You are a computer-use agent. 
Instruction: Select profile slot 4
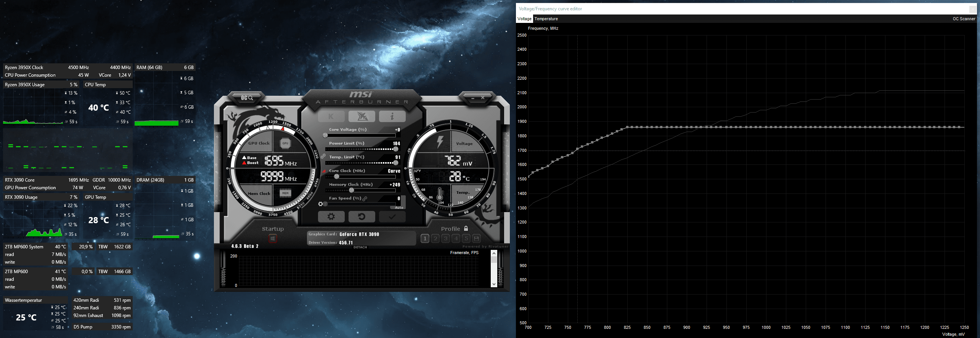456,238
